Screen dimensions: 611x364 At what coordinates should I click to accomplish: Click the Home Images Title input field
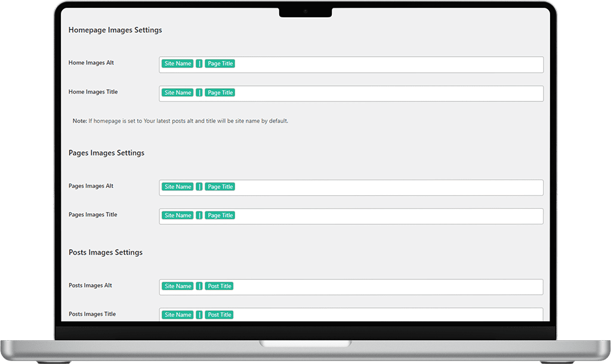tap(388, 93)
